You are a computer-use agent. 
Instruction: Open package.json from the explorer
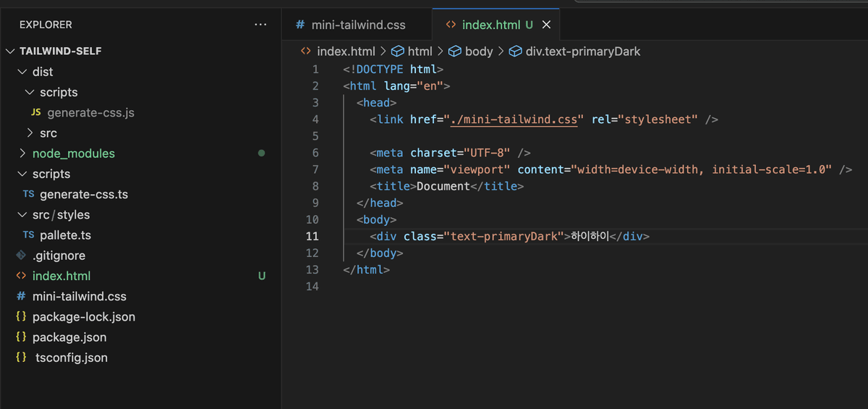pos(69,337)
